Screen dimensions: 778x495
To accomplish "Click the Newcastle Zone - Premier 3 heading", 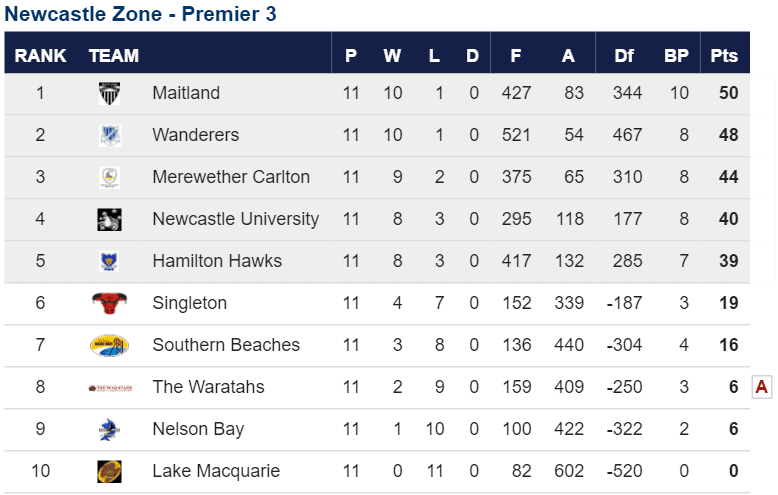I will click(x=140, y=14).
